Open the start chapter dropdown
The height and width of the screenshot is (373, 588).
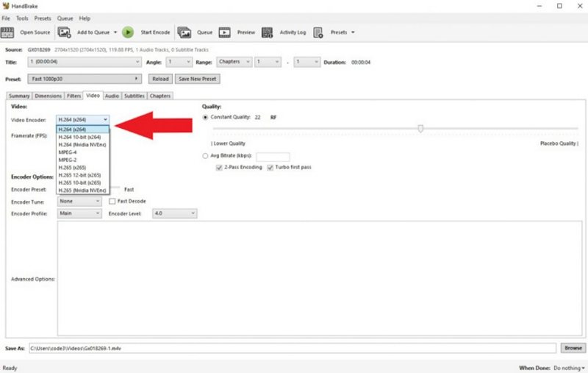pyautogui.click(x=268, y=62)
